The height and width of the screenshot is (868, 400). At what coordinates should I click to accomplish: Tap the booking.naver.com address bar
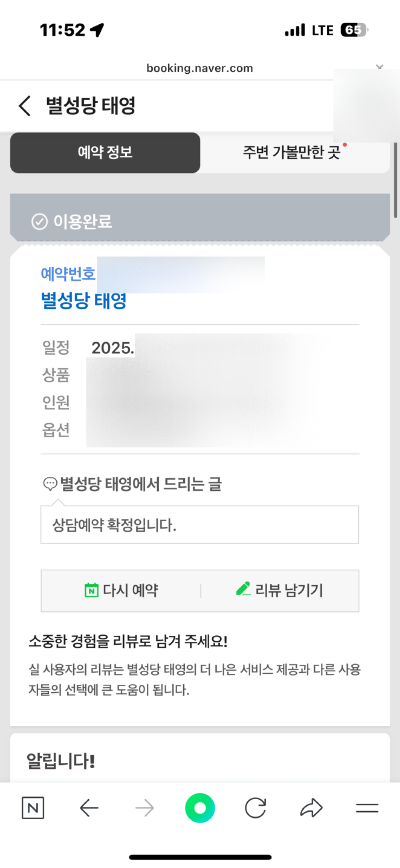200,68
